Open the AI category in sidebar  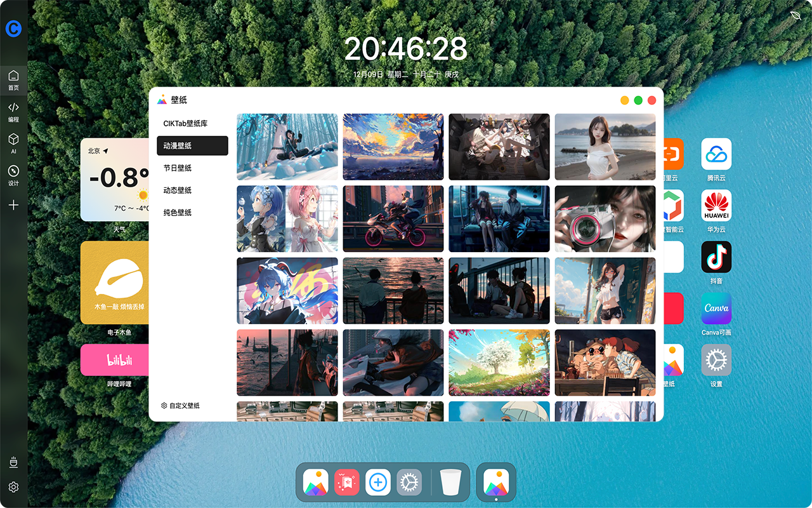point(13,144)
